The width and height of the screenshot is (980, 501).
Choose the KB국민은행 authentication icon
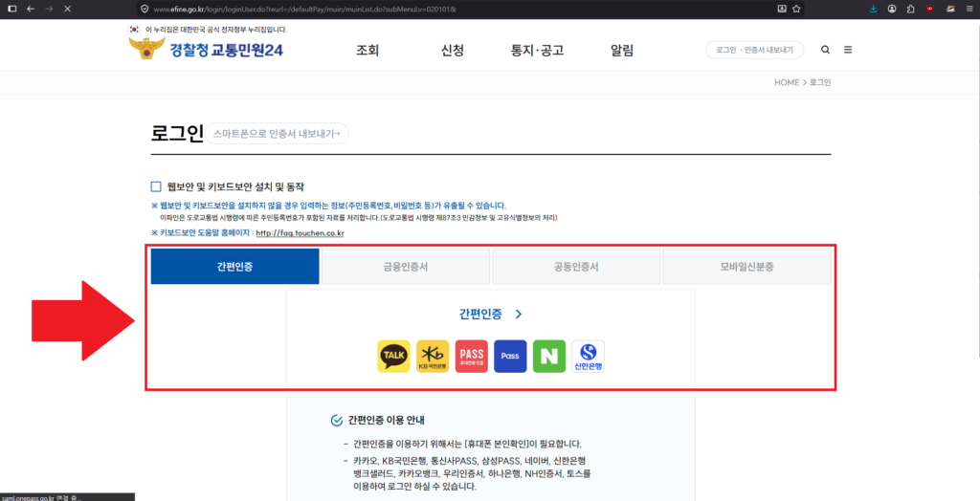click(433, 356)
